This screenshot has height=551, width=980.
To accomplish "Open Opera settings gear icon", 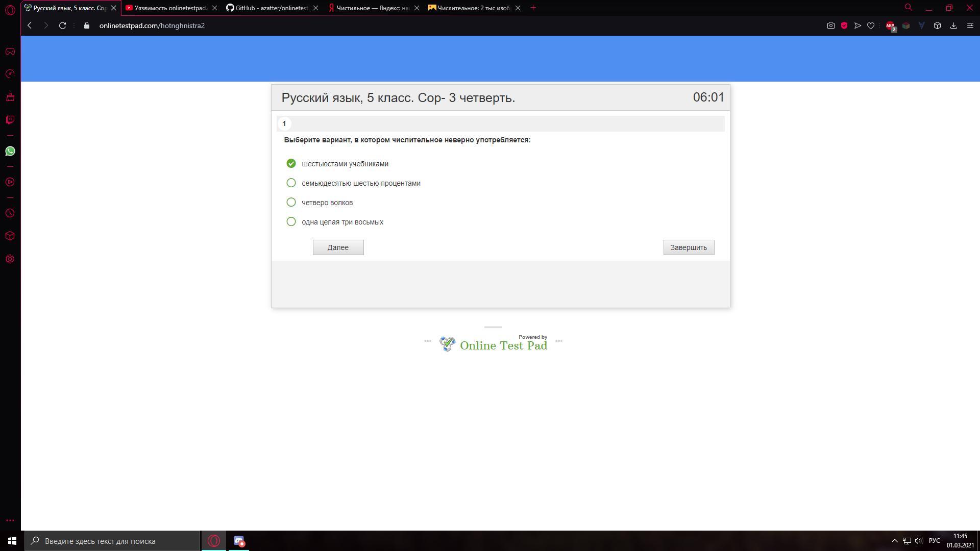I will pyautogui.click(x=10, y=259).
